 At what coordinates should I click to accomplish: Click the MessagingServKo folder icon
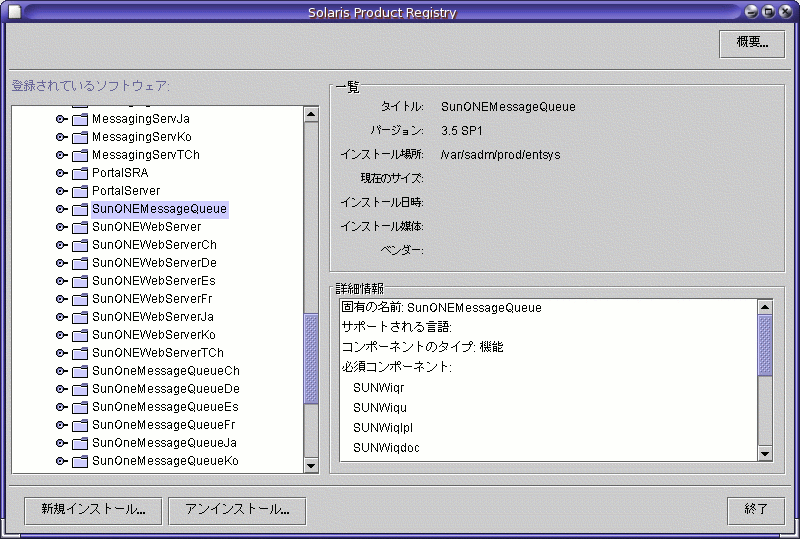click(80, 137)
